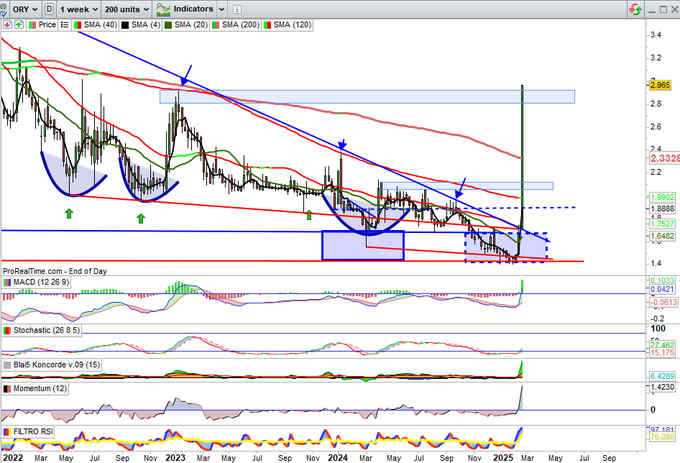The height and width of the screenshot is (463, 680).
Task: Open the 1 week timeframe dropdown
Action: (79, 9)
